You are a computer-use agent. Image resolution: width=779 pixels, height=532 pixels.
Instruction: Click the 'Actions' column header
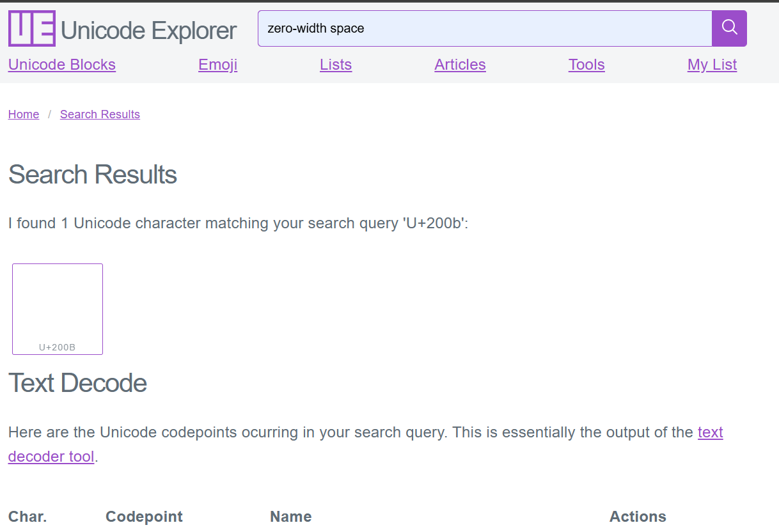tap(637, 517)
